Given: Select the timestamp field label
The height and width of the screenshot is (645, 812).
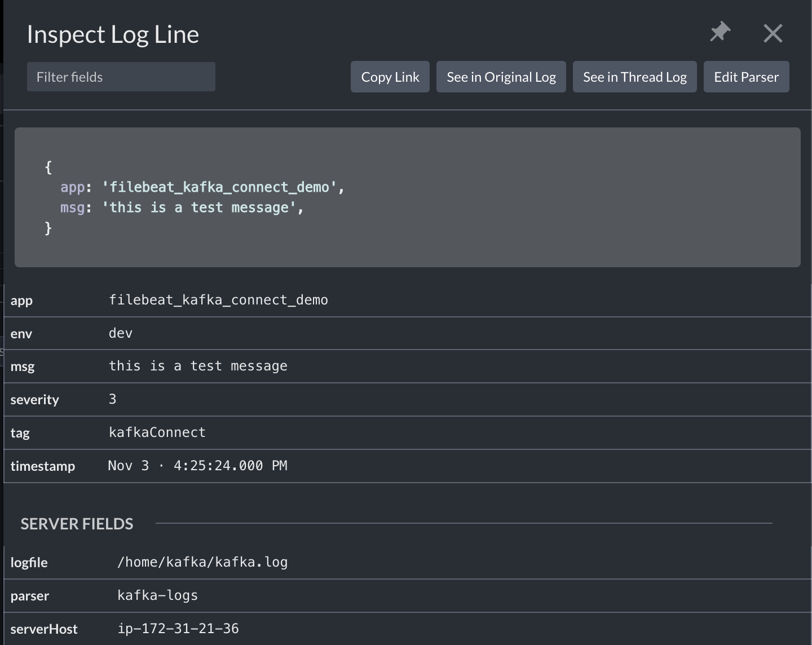Looking at the screenshot, I should pyautogui.click(x=43, y=466).
